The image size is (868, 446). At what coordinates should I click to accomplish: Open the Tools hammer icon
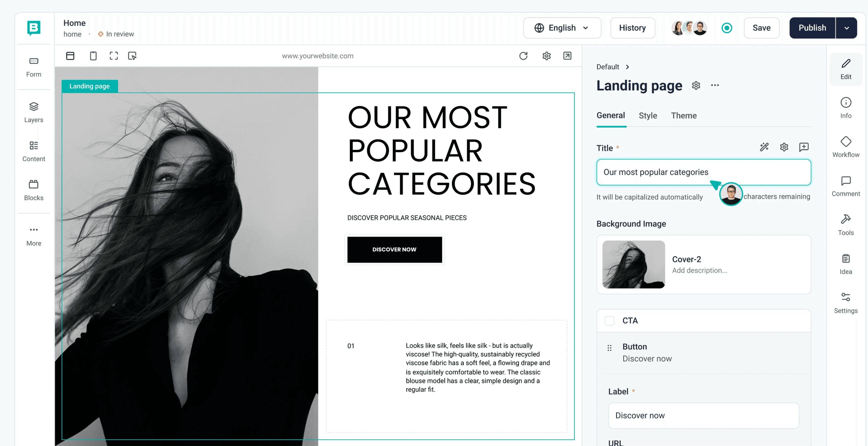[x=846, y=220]
